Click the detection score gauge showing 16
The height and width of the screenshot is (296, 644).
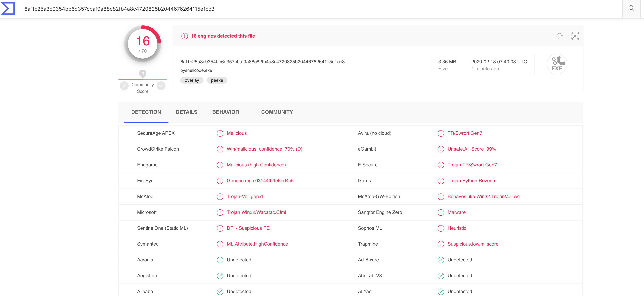click(143, 44)
